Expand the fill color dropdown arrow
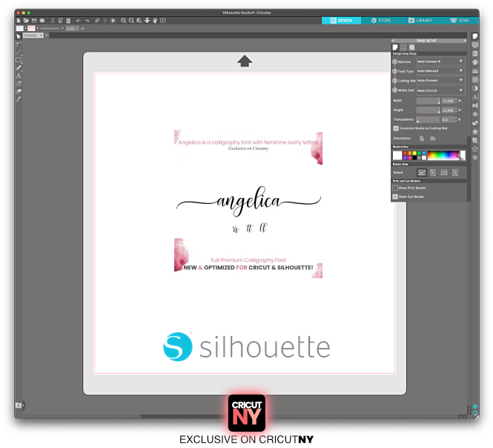Viewport: 493px width, 448px height. [x=25, y=28]
